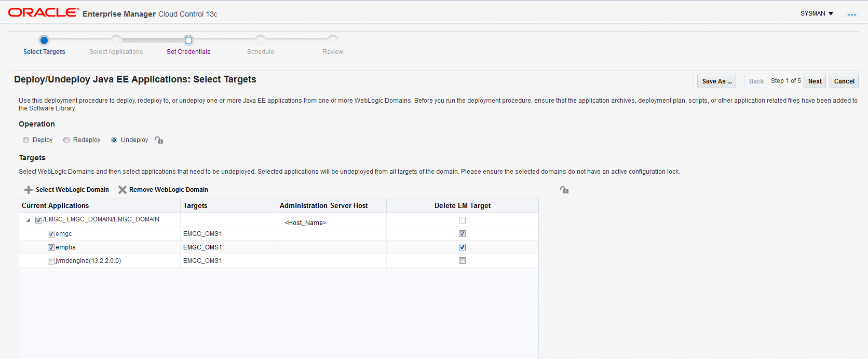Click the Delete EM Target column header

tap(463, 206)
